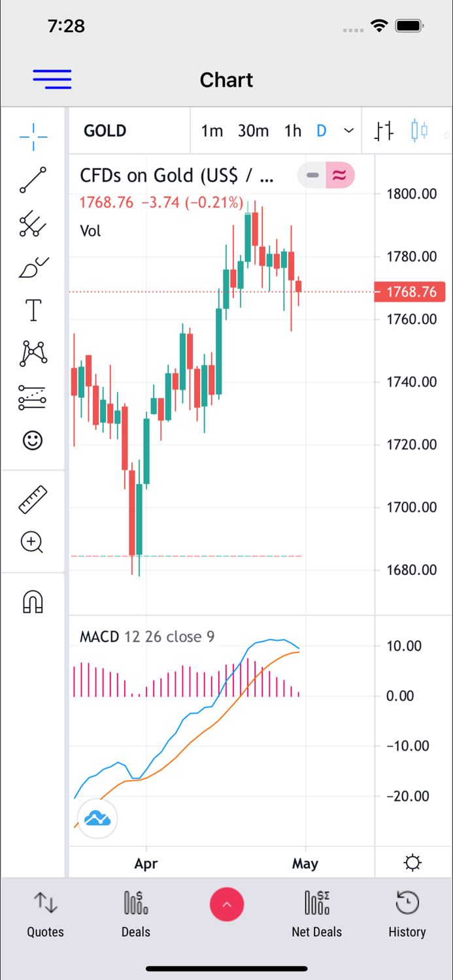Expand the timeframe dropdown chevron
This screenshot has height=980, width=453.
[x=348, y=131]
